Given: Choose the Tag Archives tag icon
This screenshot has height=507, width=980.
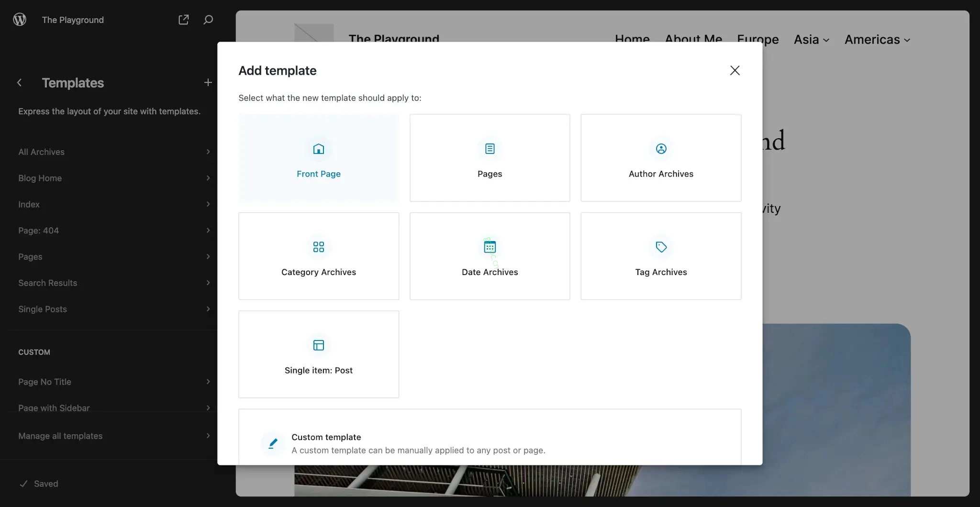Looking at the screenshot, I should pyautogui.click(x=661, y=247).
